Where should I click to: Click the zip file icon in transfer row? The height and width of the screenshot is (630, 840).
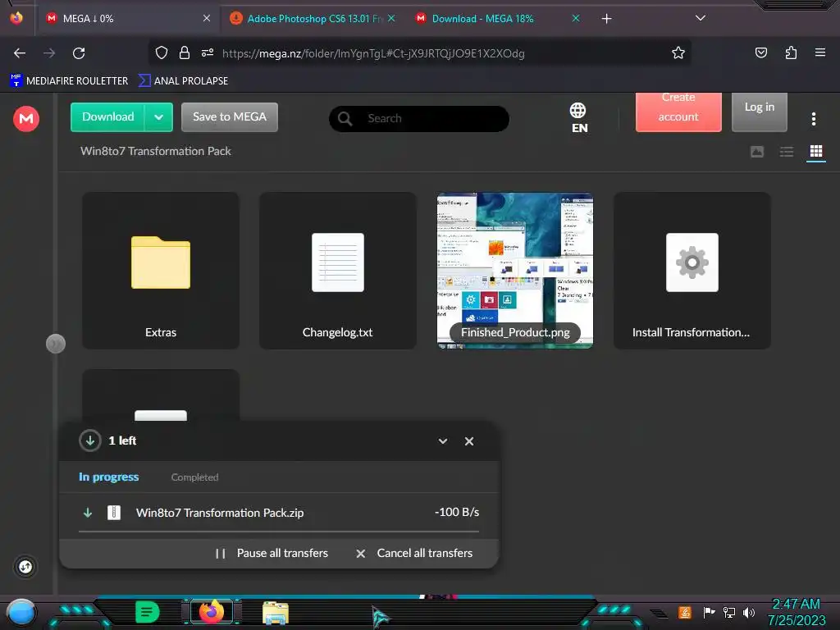coord(113,513)
